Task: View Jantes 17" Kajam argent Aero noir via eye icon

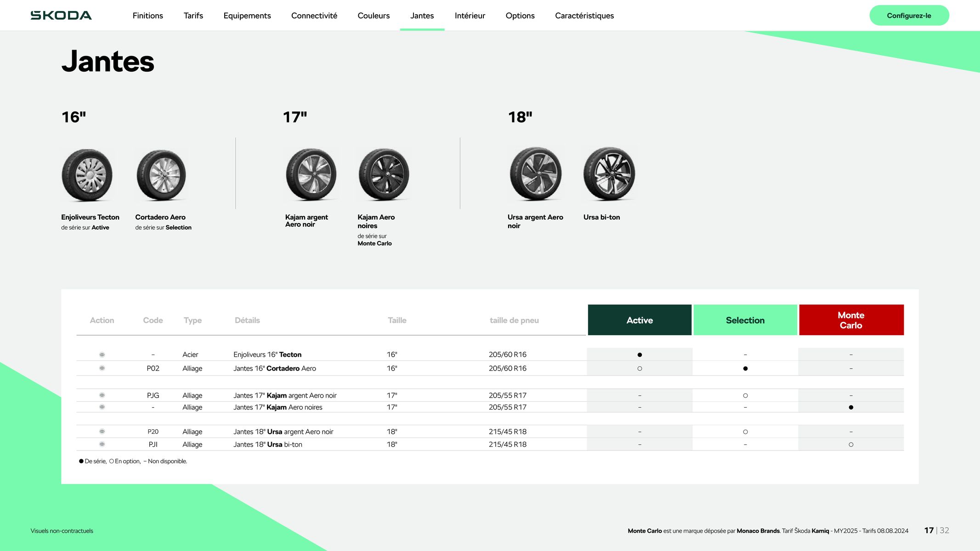Action: click(x=102, y=395)
